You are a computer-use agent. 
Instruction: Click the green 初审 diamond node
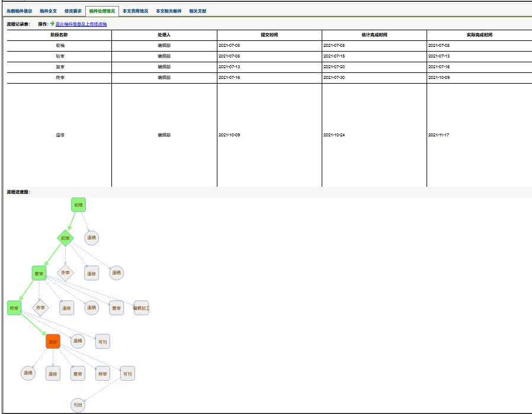(x=65, y=238)
